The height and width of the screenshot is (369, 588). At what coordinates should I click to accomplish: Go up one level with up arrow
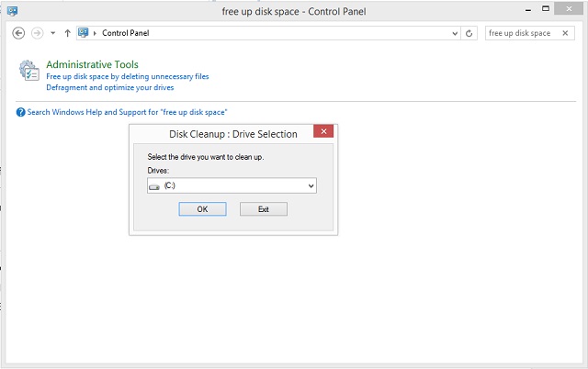[x=67, y=33]
